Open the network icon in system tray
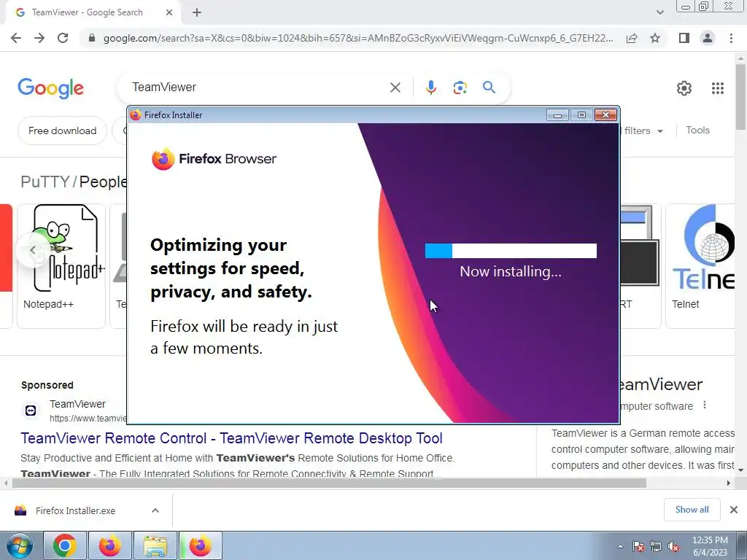 [x=656, y=546]
